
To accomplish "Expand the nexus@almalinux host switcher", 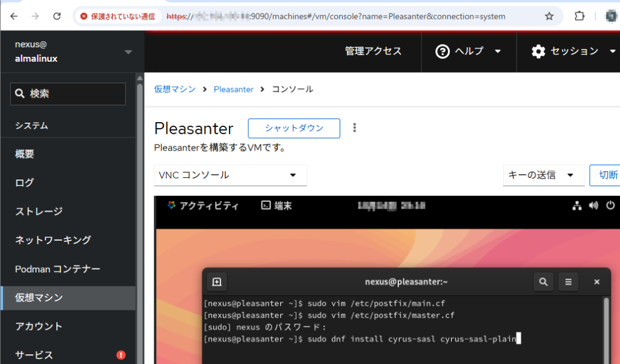I will pos(128,52).
